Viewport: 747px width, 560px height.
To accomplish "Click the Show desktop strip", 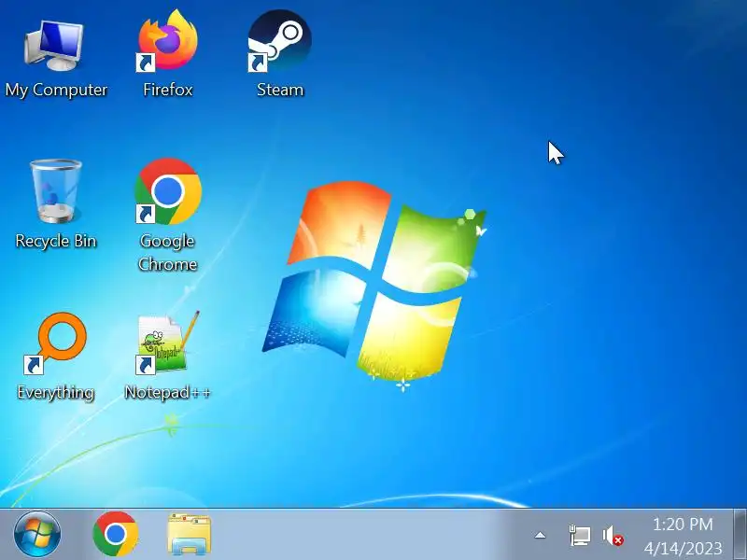I will [740, 534].
